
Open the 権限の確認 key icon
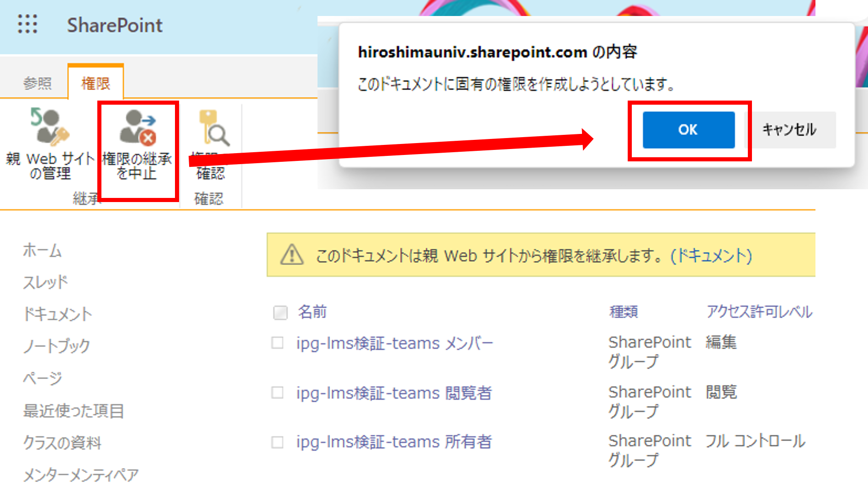coord(214,128)
